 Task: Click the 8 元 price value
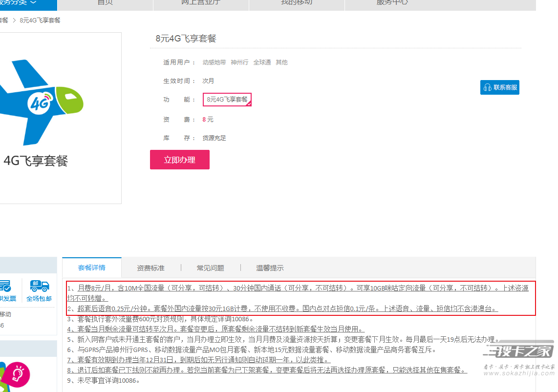(208, 120)
